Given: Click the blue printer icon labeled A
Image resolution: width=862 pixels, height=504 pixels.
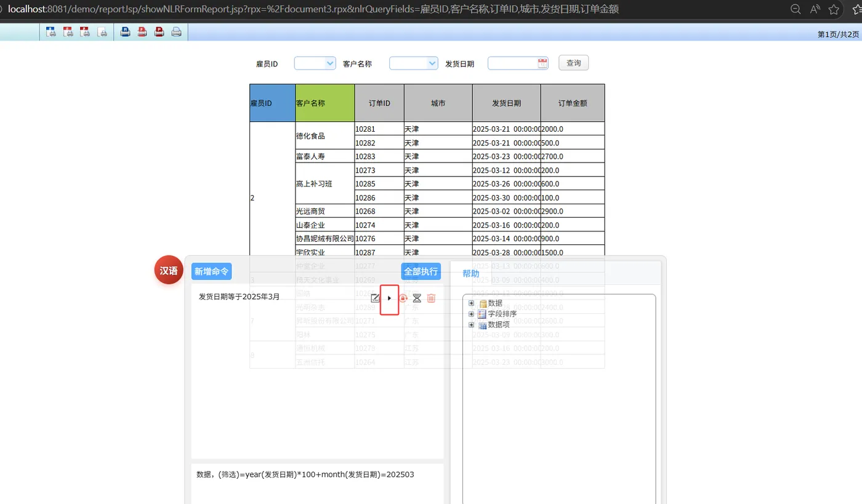Looking at the screenshot, I should pos(125,31).
